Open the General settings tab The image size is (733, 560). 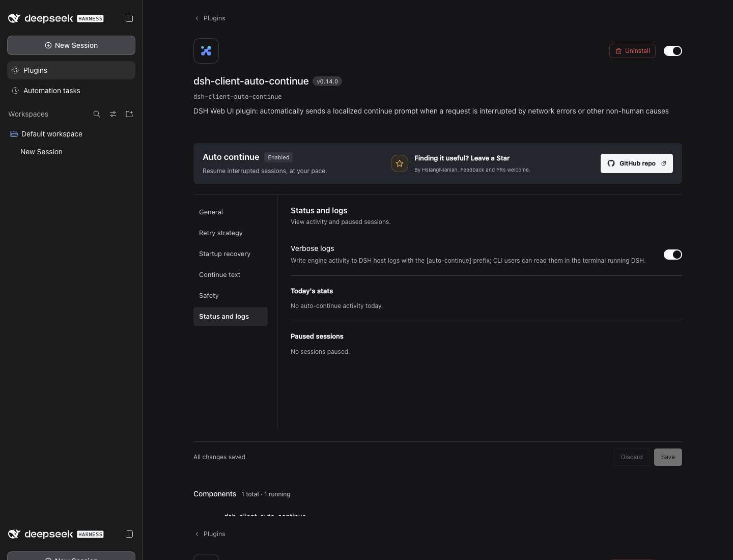[x=231, y=212]
